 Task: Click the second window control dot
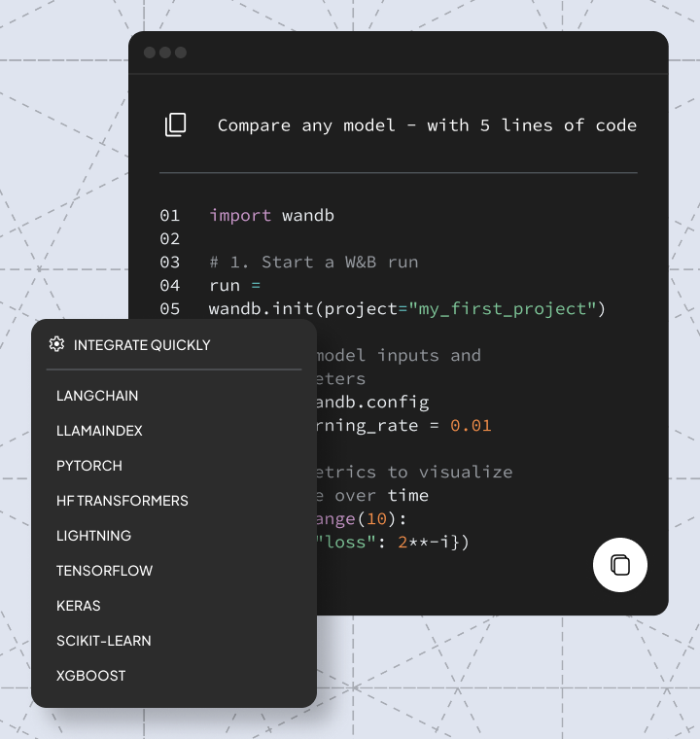165,53
